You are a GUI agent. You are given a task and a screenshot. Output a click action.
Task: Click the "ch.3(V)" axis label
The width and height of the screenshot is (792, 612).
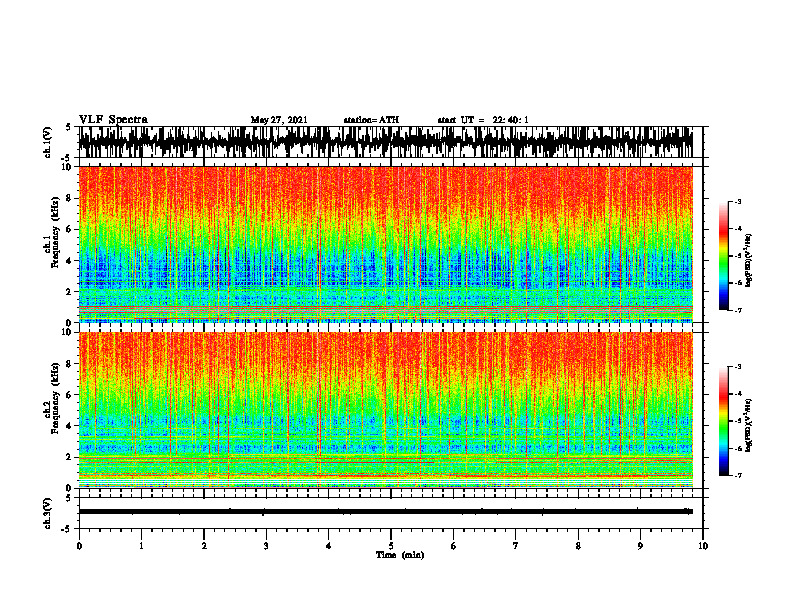(x=47, y=514)
